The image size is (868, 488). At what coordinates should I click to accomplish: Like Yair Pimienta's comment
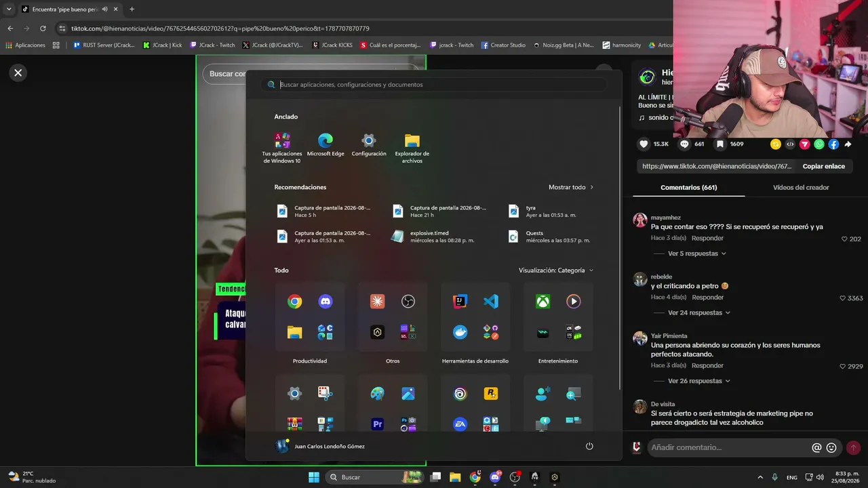point(843,367)
